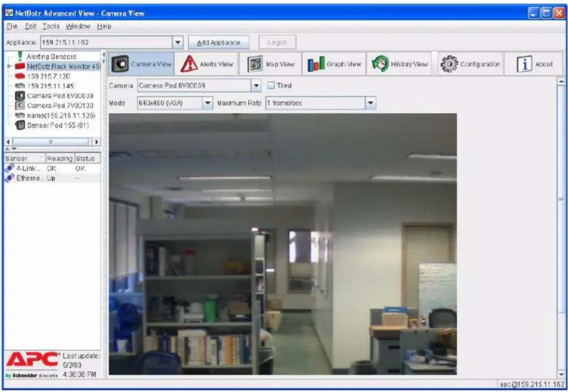This screenshot has width=568, height=392.
Task: Open the About tab
Action: point(534,64)
